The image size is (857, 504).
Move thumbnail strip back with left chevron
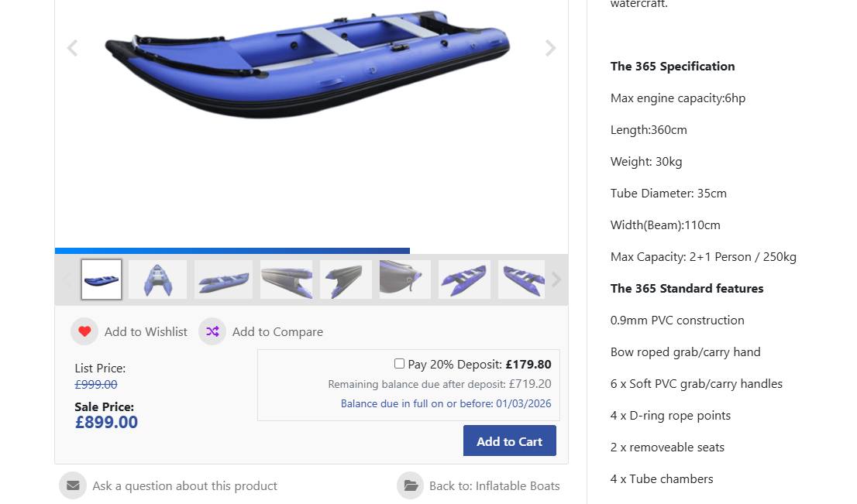pyautogui.click(x=67, y=279)
